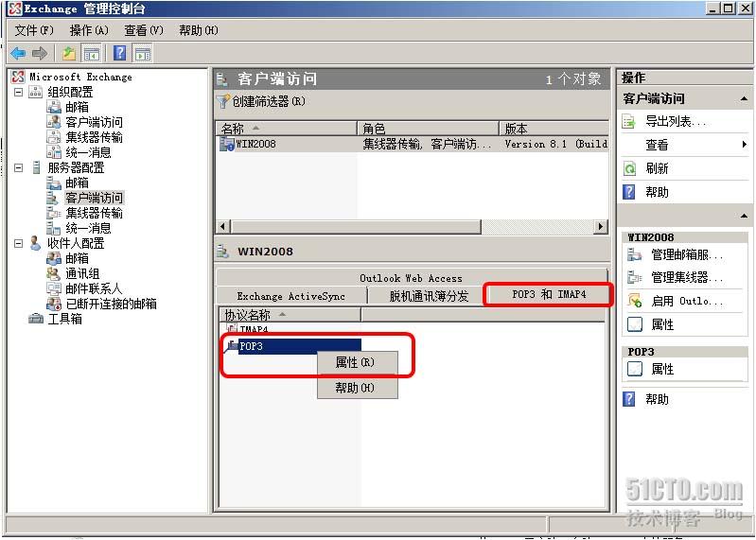Open the 文件(F) menu
This screenshot has width=756, height=540.
tap(34, 30)
